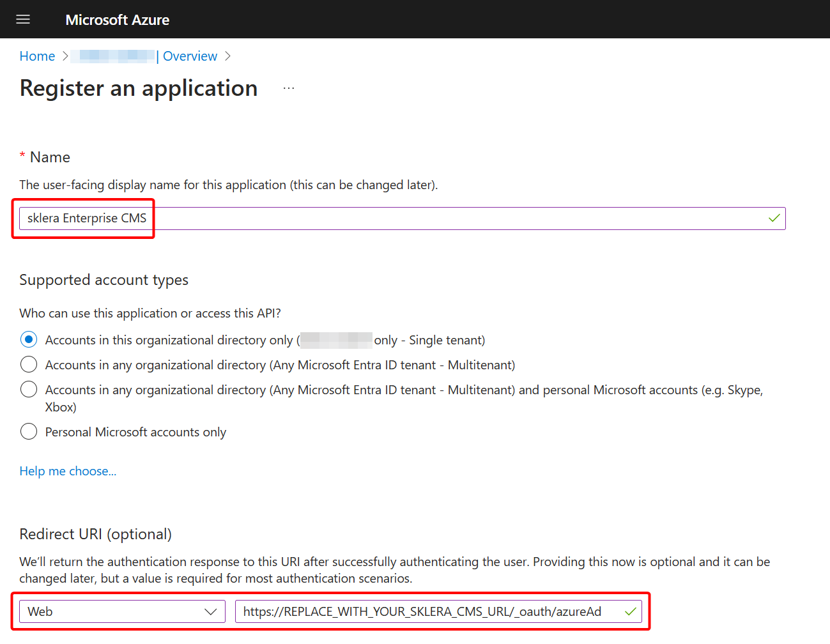830x644 pixels.
Task: Open the Help me choose link
Action: pos(68,471)
